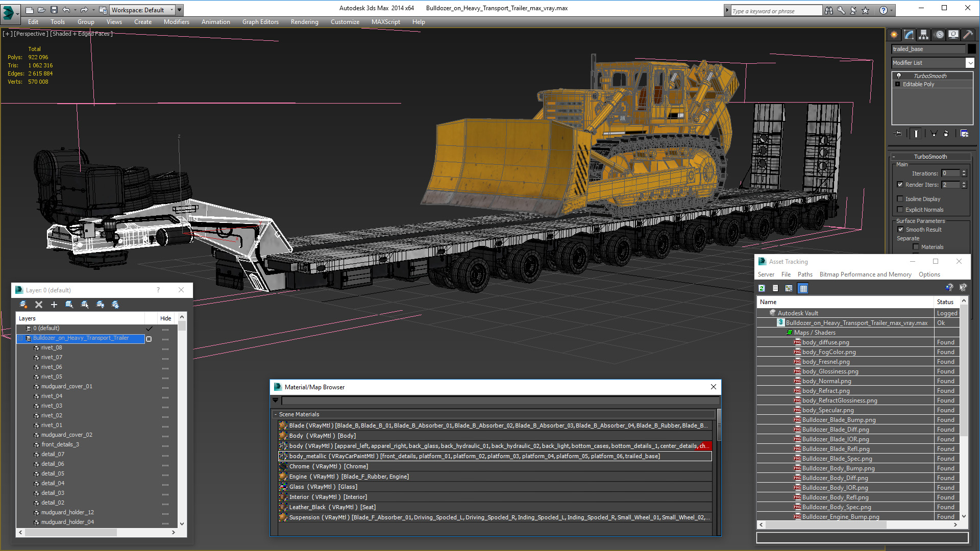Viewport: 980px width, 551px height.
Task: Open the quick access toolbar customize arrow
Action: tap(179, 10)
